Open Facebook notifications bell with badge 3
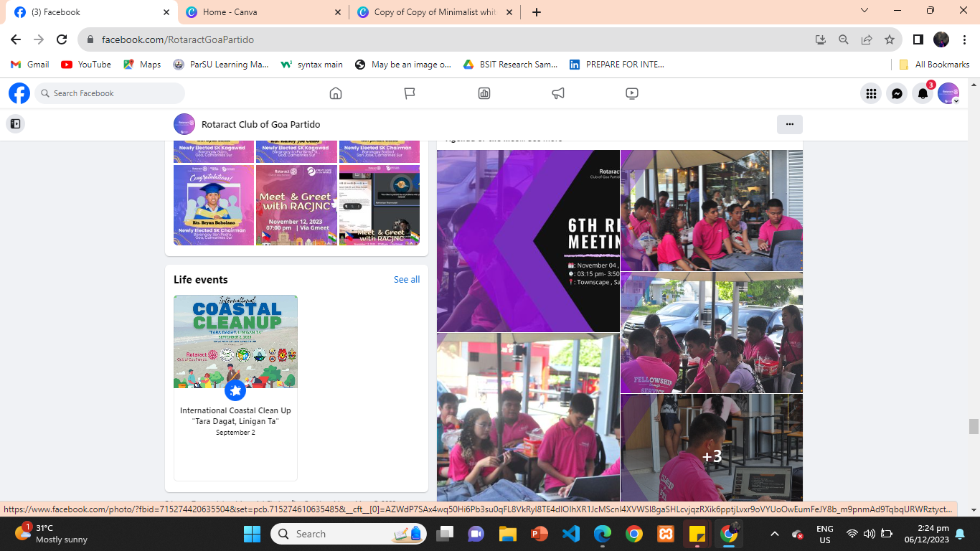 [x=923, y=93]
